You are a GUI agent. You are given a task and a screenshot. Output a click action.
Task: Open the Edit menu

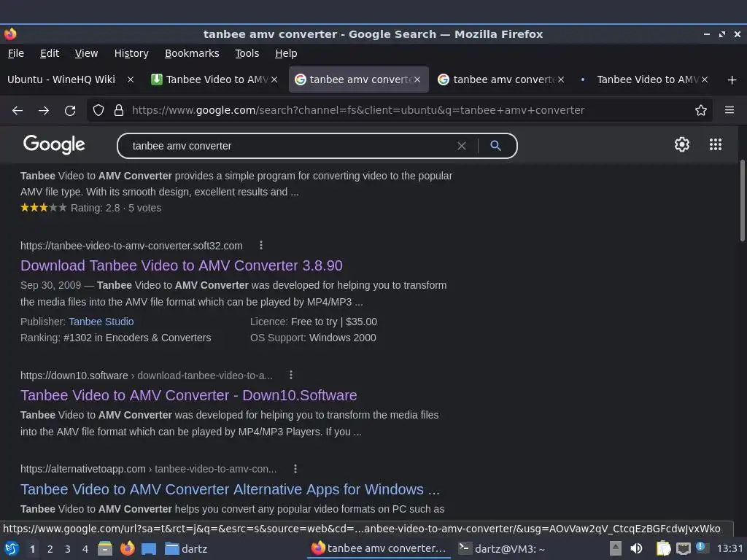pyautogui.click(x=50, y=53)
